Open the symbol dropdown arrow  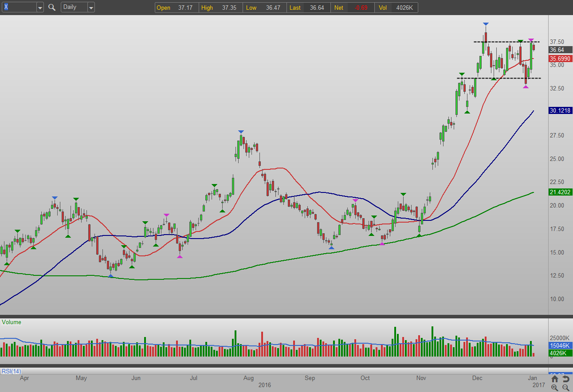coord(40,8)
